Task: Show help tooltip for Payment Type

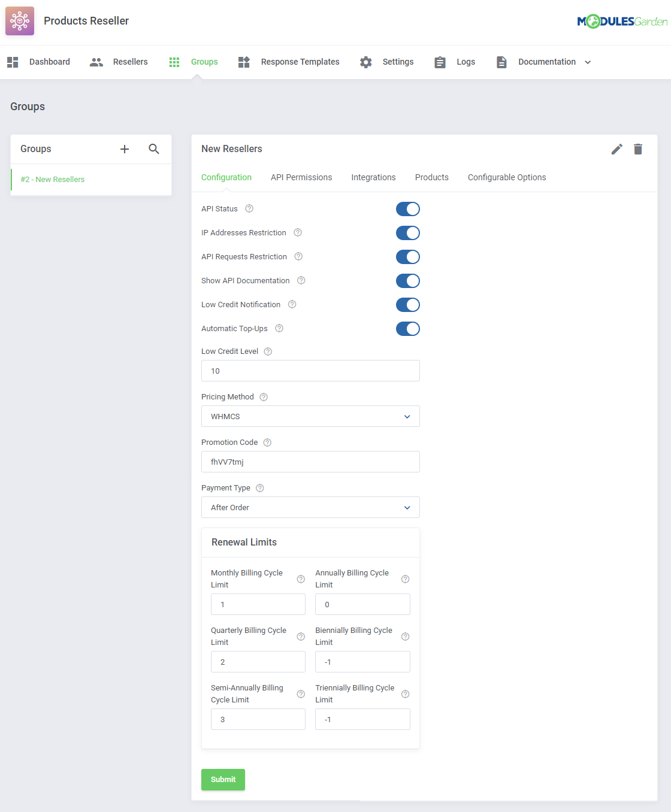Action: [260, 488]
